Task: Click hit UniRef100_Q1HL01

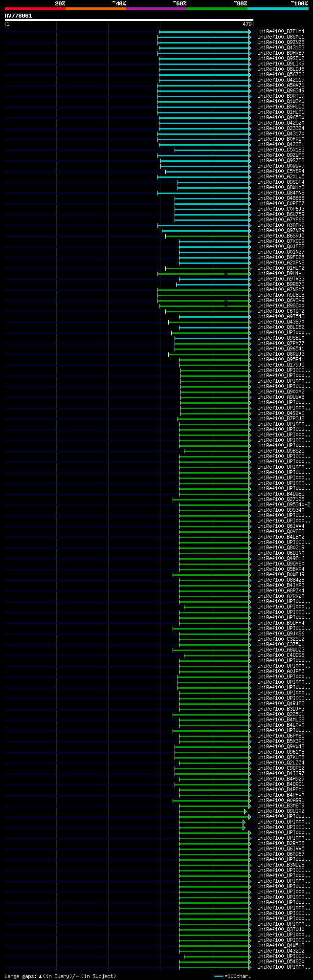Action: click(x=281, y=112)
